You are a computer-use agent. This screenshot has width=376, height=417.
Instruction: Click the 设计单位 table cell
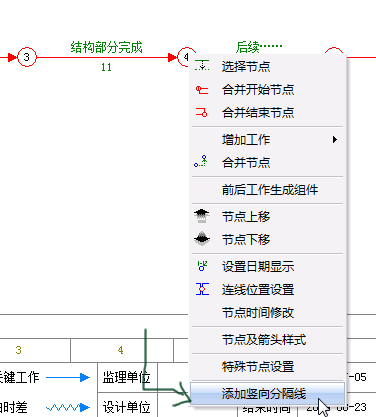tap(127, 407)
